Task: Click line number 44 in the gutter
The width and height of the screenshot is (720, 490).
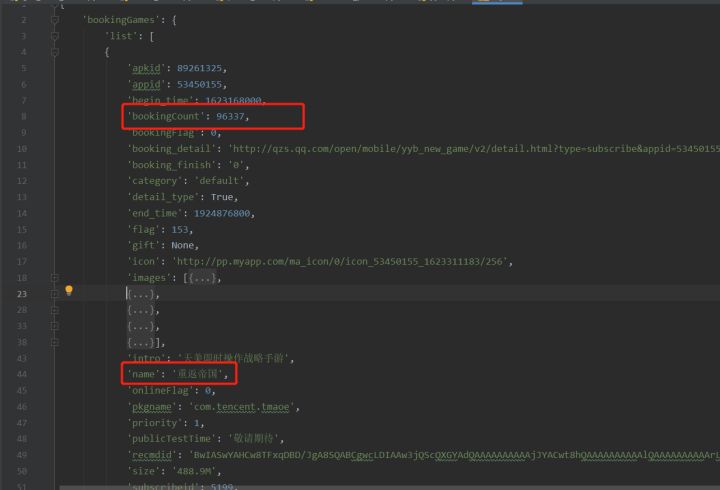Action: tap(22, 374)
